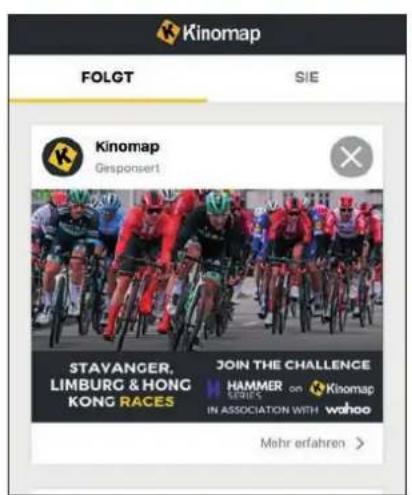Click the Kinomap wordmark in top bar
This screenshot has height=495, width=412.
(x=221, y=33)
